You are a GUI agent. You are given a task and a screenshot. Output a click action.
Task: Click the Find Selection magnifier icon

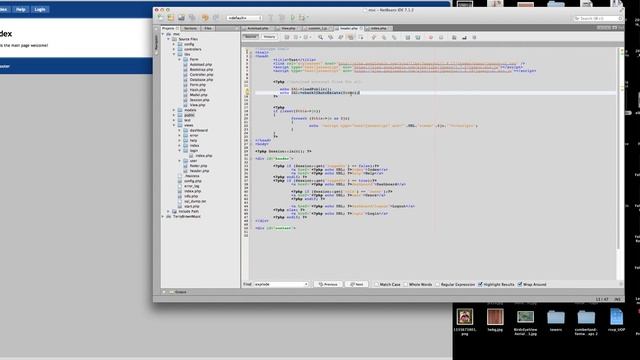(320, 38)
